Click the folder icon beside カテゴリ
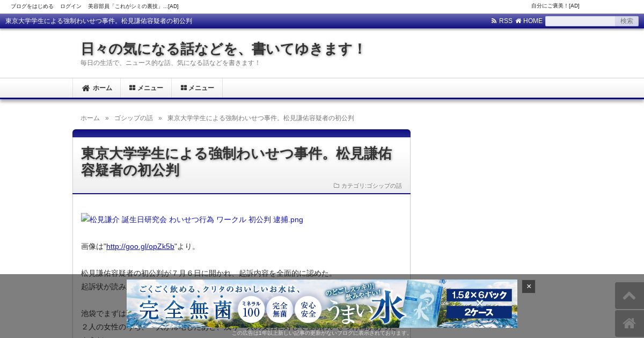 point(336,186)
